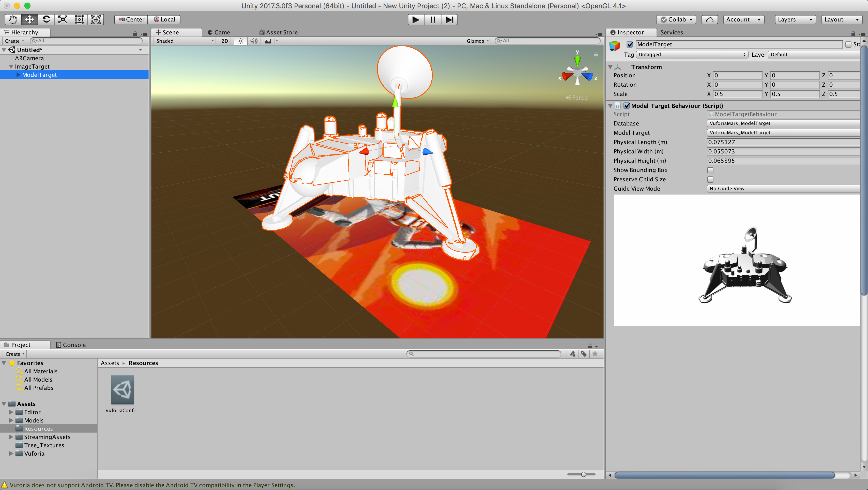The image size is (868, 490).
Task: Expand ModelTarget in Hierarchy
Action: coord(18,75)
